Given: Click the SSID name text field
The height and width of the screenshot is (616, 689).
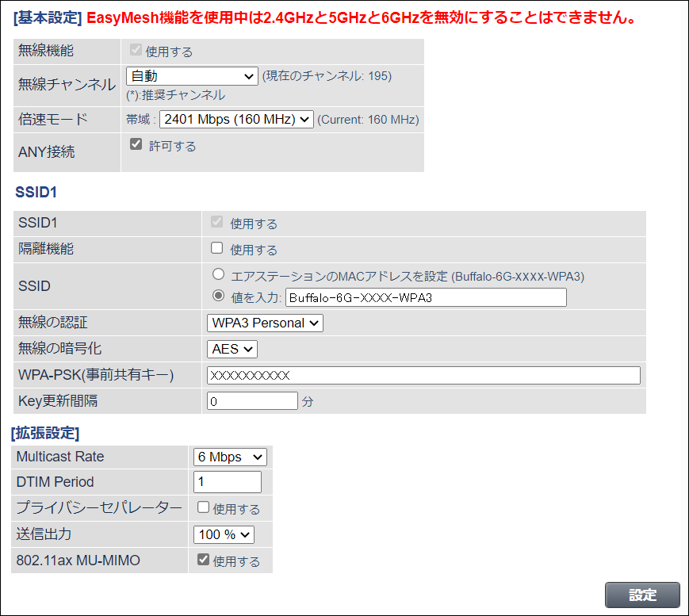Looking at the screenshot, I should click(426, 298).
